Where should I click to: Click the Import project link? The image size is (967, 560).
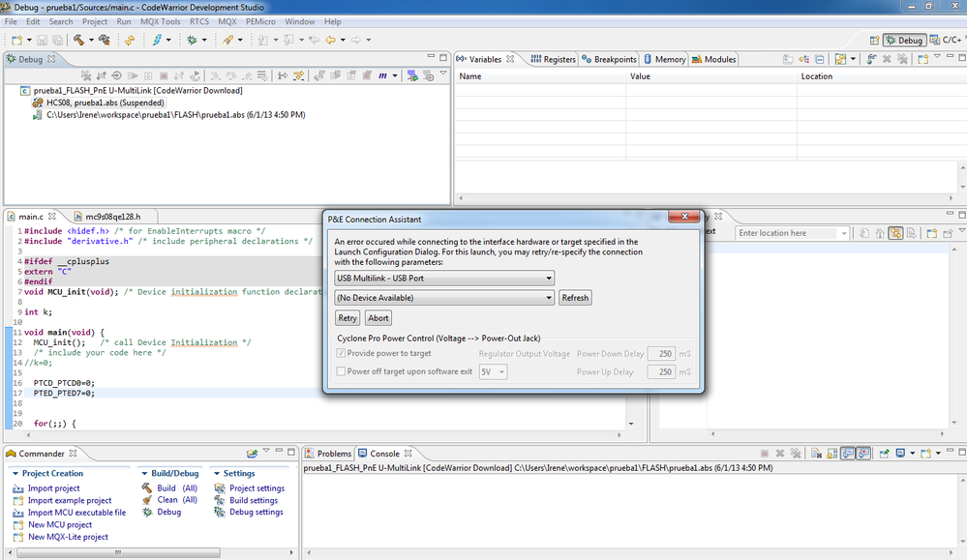tap(53, 487)
